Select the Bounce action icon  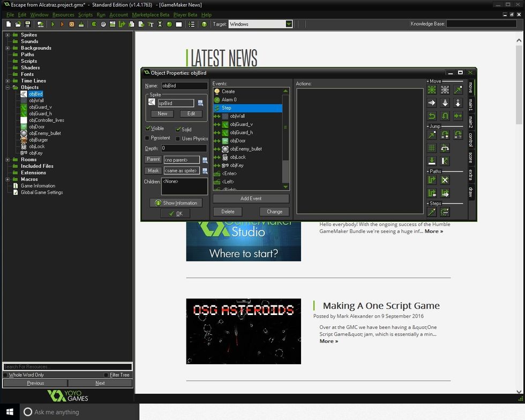click(x=445, y=161)
